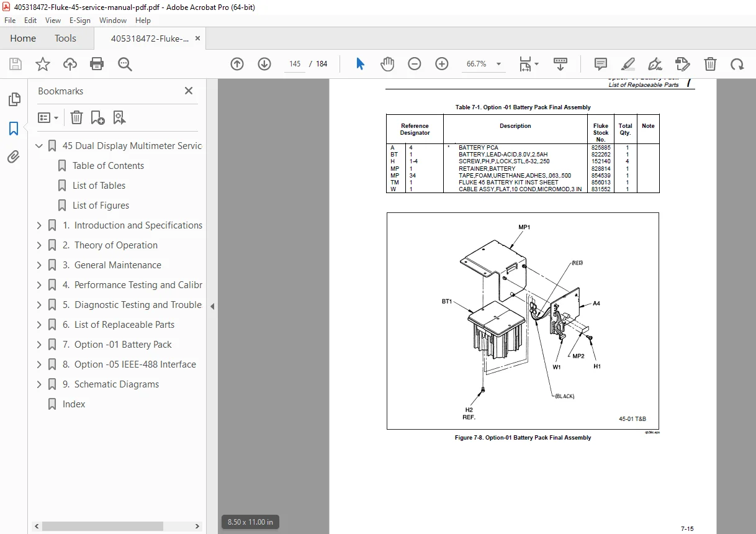Select the highlight text pen tool
Screen dimensions: 756x534
point(628,64)
